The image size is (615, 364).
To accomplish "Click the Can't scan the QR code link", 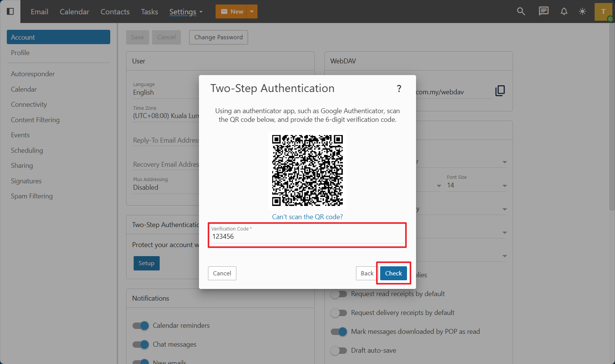I will click(x=307, y=217).
